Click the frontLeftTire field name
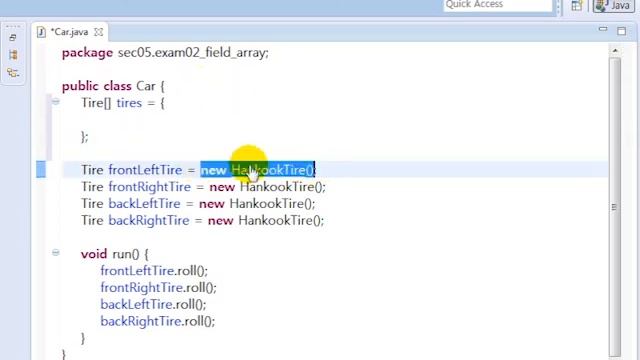The height and width of the screenshot is (360, 640). pyautogui.click(x=145, y=170)
